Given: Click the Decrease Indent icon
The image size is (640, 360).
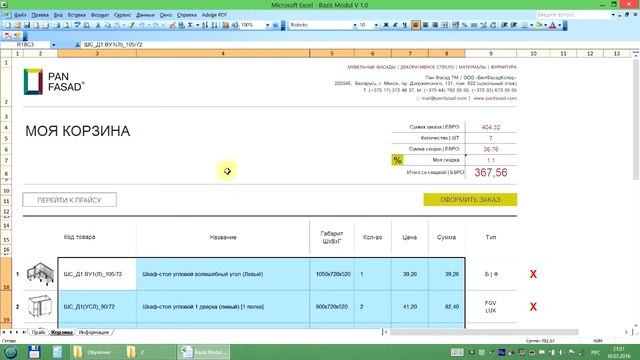Looking at the screenshot, I should coord(504,25).
